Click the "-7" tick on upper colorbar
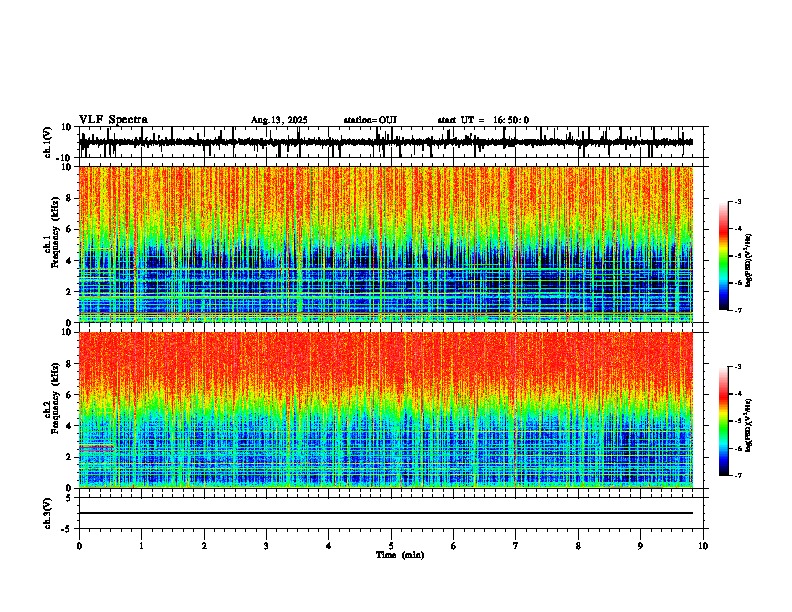The height and width of the screenshot is (612, 792). click(x=737, y=311)
